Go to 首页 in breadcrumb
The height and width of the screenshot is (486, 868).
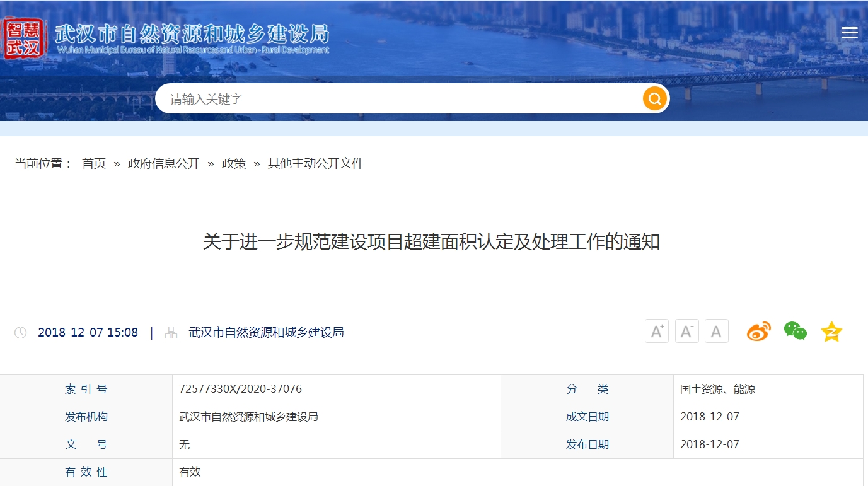94,163
